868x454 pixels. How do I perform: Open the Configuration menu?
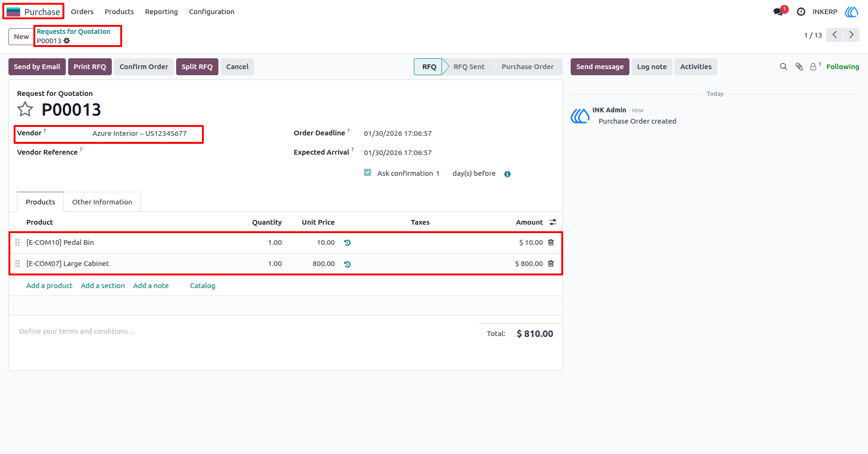point(212,12)
